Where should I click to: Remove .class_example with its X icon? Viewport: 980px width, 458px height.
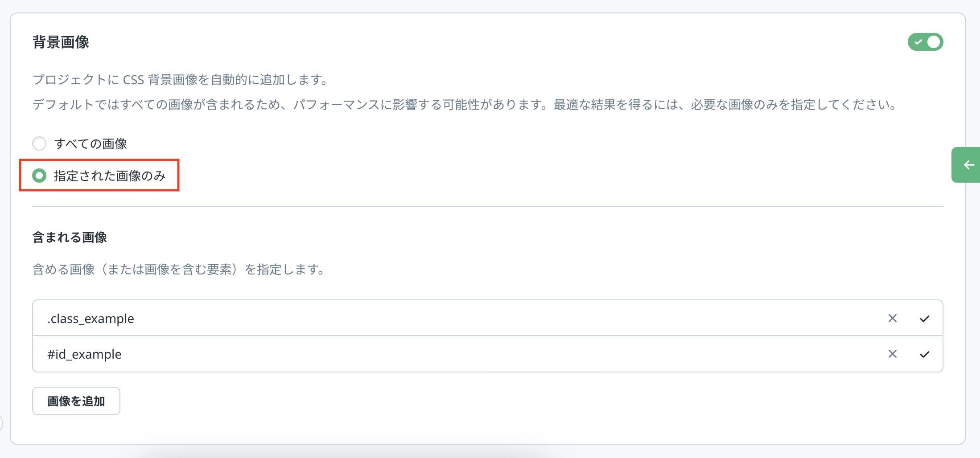coord(892,318)
